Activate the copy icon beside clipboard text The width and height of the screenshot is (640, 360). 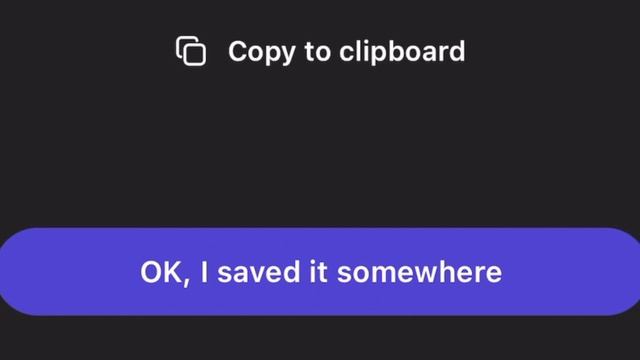[x=191, y=51]
